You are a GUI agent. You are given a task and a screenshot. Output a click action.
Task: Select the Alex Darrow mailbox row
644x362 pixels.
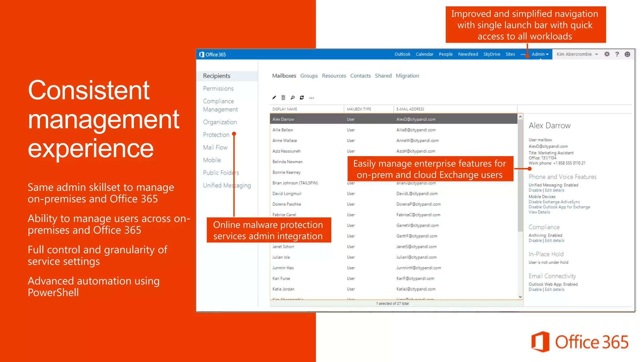click(393, 119)
